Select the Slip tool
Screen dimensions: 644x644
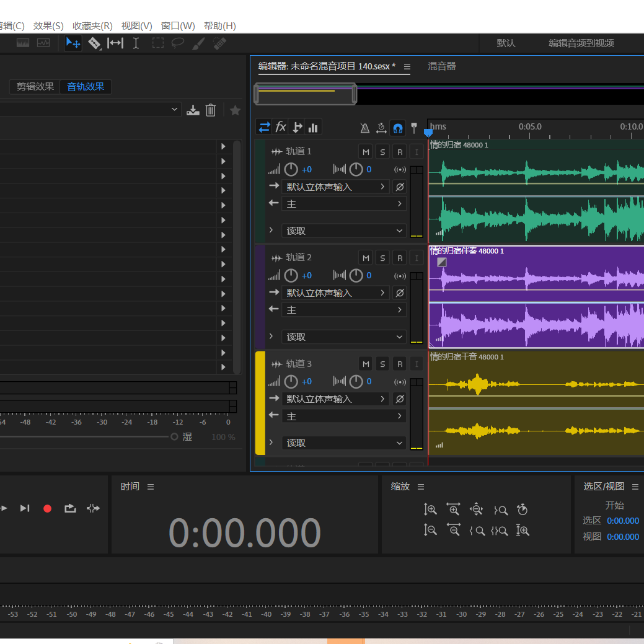(115, 43)
